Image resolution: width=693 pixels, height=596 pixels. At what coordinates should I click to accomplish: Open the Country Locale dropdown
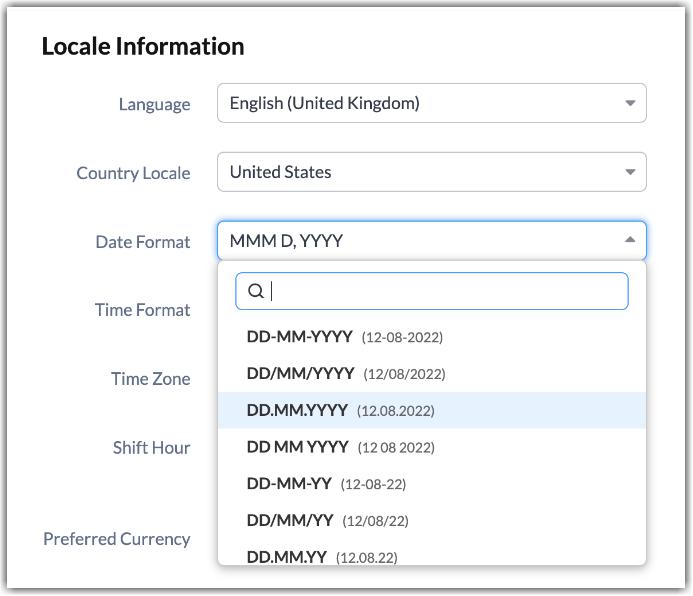point(431,172)
